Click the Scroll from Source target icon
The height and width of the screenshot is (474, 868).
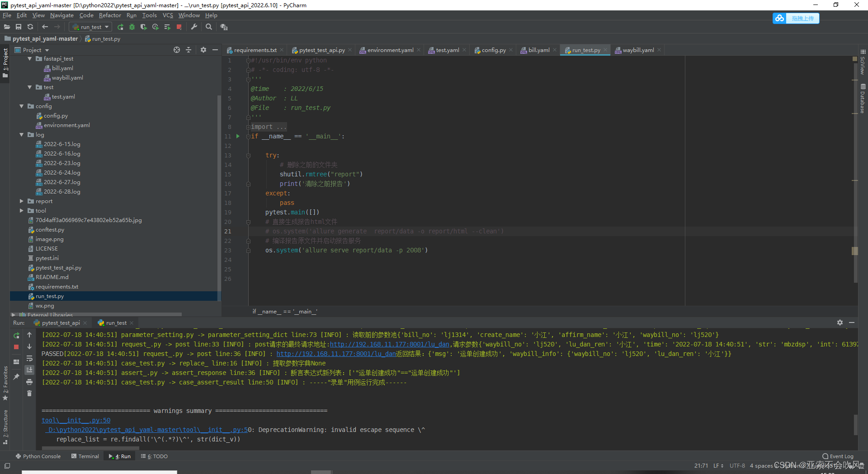177,50
